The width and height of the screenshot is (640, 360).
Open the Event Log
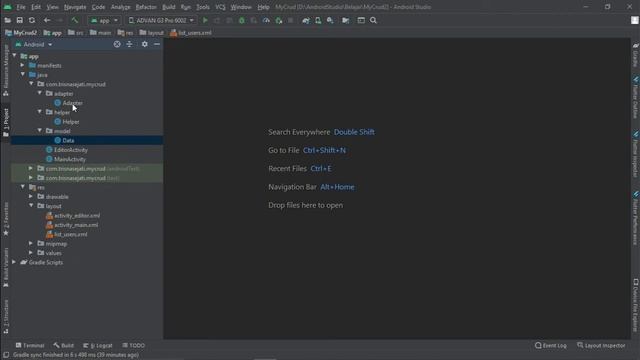pyautogui.click(x=551, y=345)
